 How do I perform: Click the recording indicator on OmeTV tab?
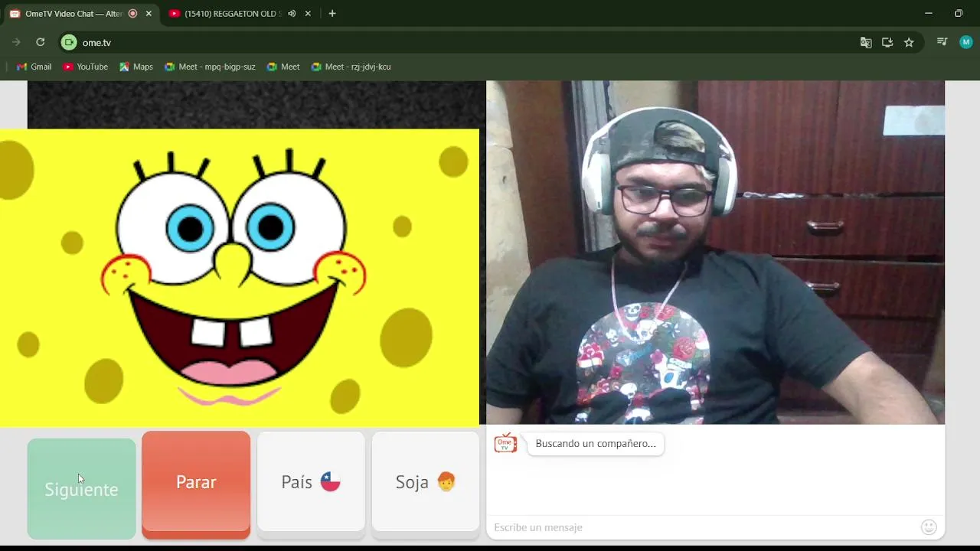(x=132, y=14)
